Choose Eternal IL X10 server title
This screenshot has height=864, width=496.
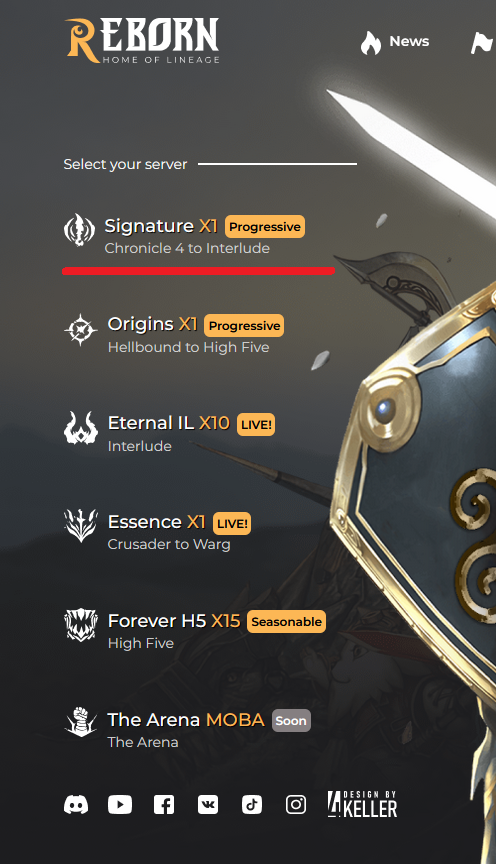169,423
